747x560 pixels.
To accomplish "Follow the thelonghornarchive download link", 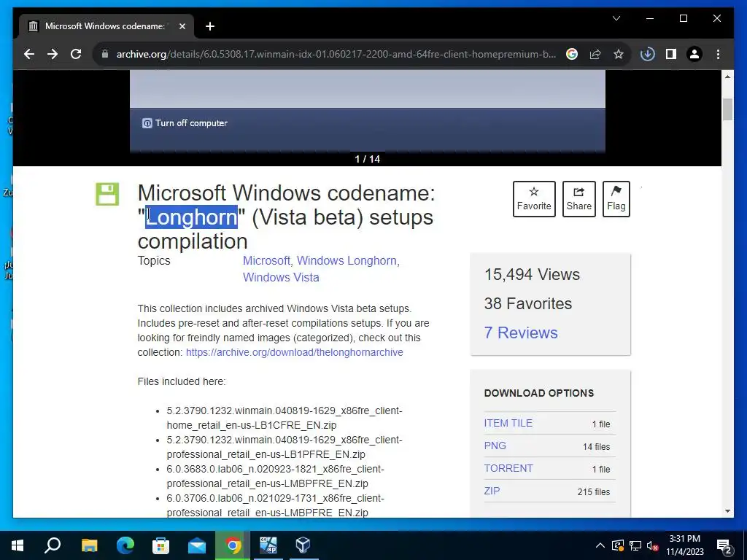I will click(295, 352).
